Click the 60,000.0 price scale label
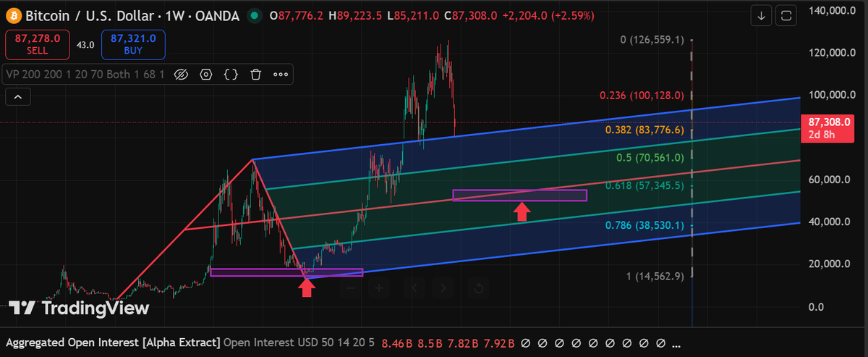Screen dimensions: 868x357 pyautogui.click(x=830, y=180)
